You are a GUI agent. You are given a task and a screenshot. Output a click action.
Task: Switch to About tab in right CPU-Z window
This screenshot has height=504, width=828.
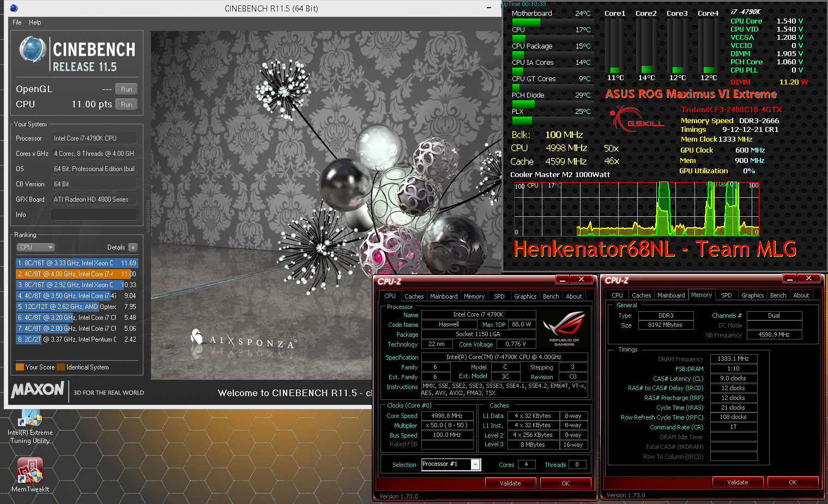[x=801, y=295]
